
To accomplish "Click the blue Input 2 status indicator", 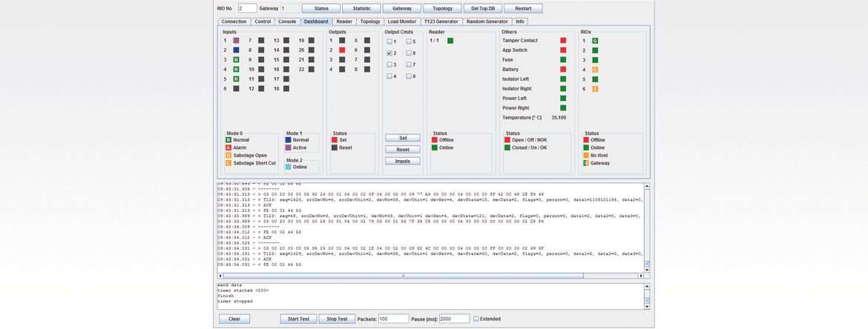I will coord(236,50).
